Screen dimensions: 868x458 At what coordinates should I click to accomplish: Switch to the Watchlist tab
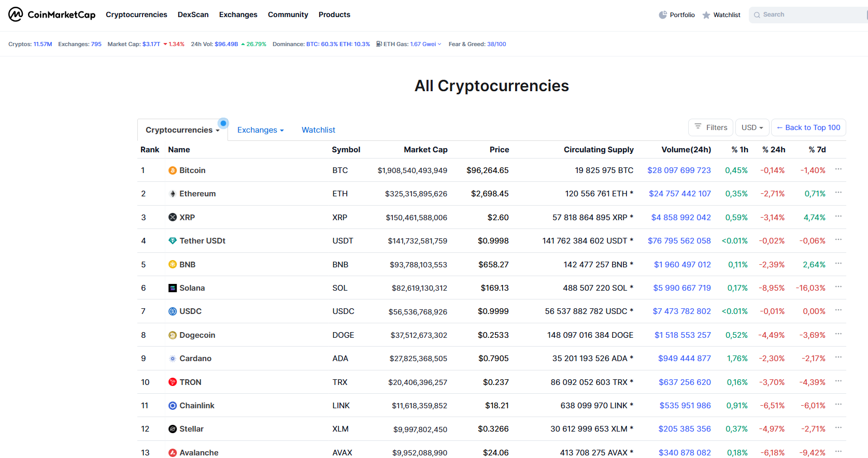pyautogui.click(x=318, y=130)
